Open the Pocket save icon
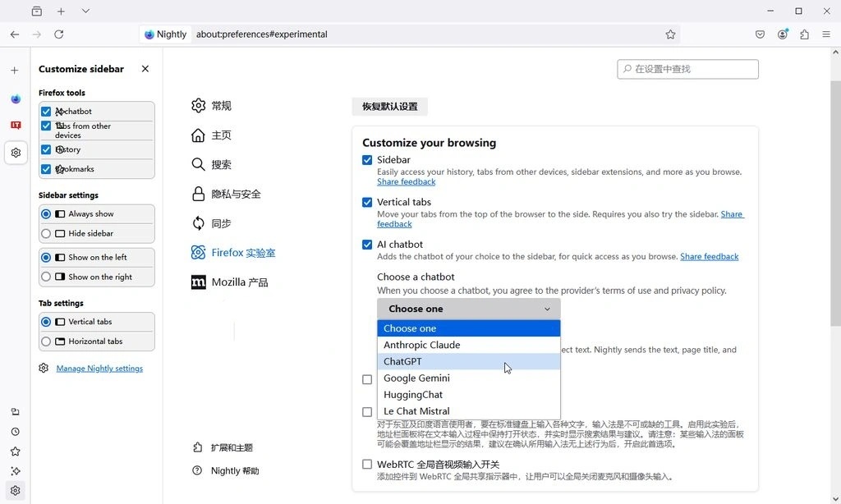 pos(760,34)
